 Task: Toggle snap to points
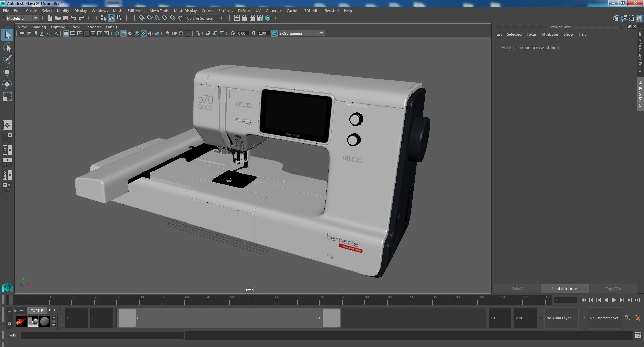click(157, 18)
